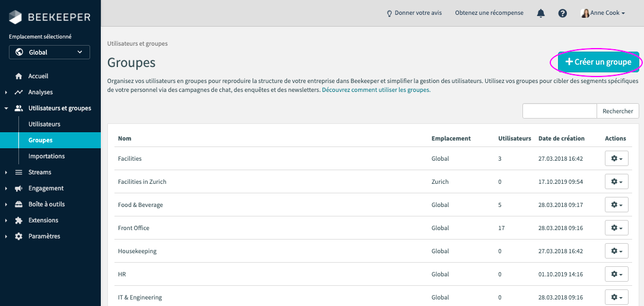Click the Date de création column header
Image resolution: width=644 pixels, height=306 pixels.
(x=562, y=138)
